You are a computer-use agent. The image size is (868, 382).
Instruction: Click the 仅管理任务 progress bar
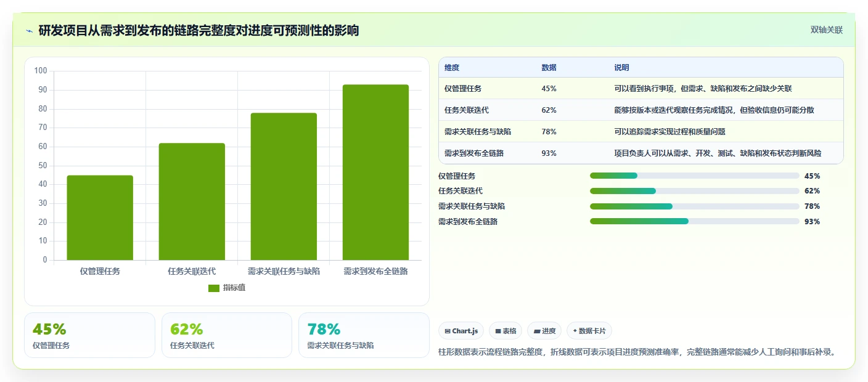tap(695, 176)
